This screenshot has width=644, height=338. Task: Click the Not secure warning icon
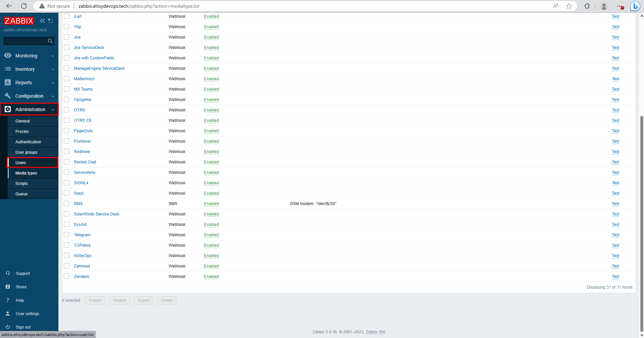tap(42, 6)
